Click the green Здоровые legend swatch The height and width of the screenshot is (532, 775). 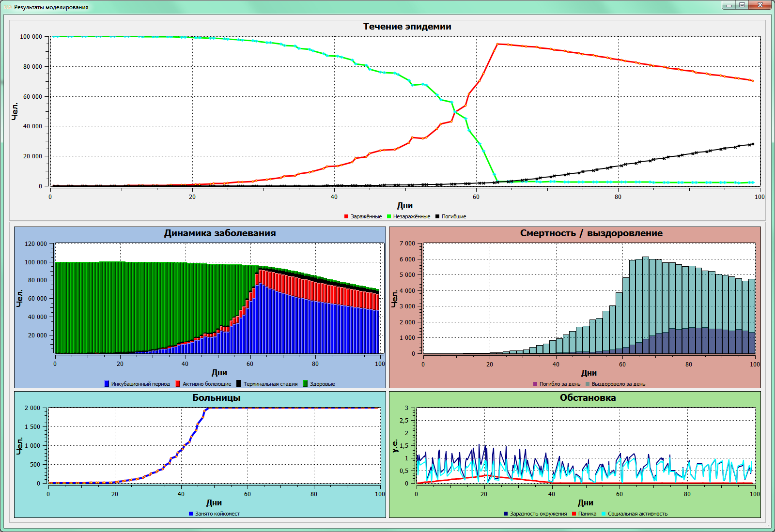pyautogui.click(x=305, y=384)
